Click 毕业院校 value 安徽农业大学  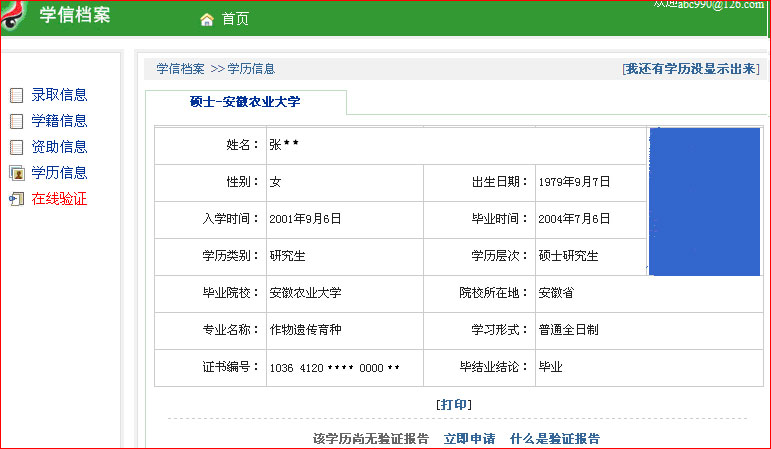tap(305, 293)
